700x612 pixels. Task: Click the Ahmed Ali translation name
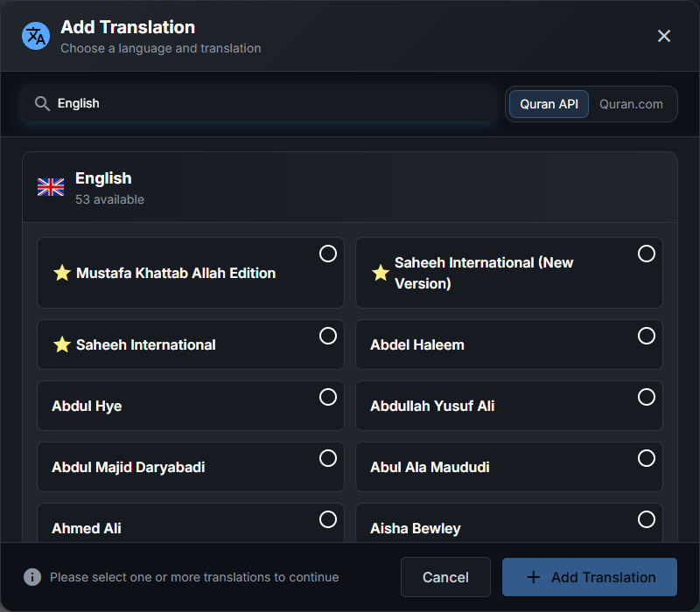pyautogui.click(x=86, y=528)
